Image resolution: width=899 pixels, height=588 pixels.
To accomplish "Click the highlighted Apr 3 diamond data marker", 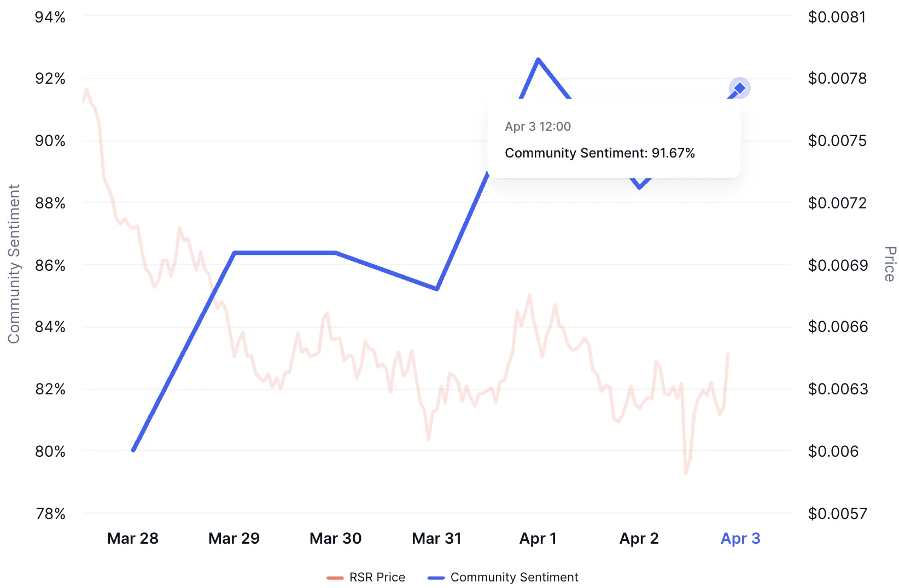I will tap(739, 88).
